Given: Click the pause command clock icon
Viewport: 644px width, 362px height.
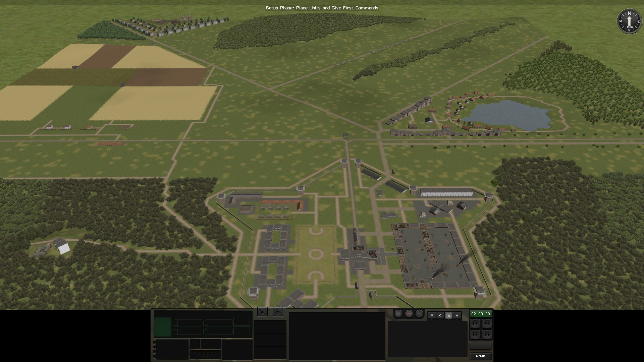Looking at the screenshot, I should (x=398, y=314).
